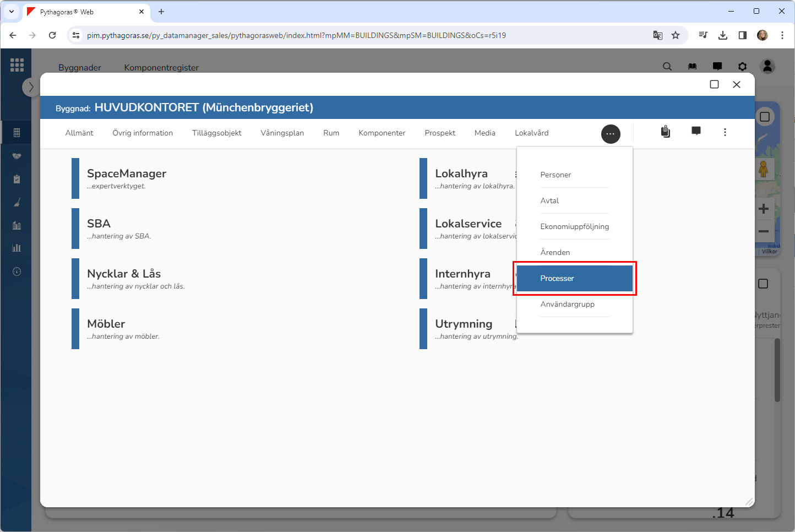Image resolution: width=795 pixels, height=532 pixels.
Task: Open the SpaceManager tile
Action: tap(127, 178)
